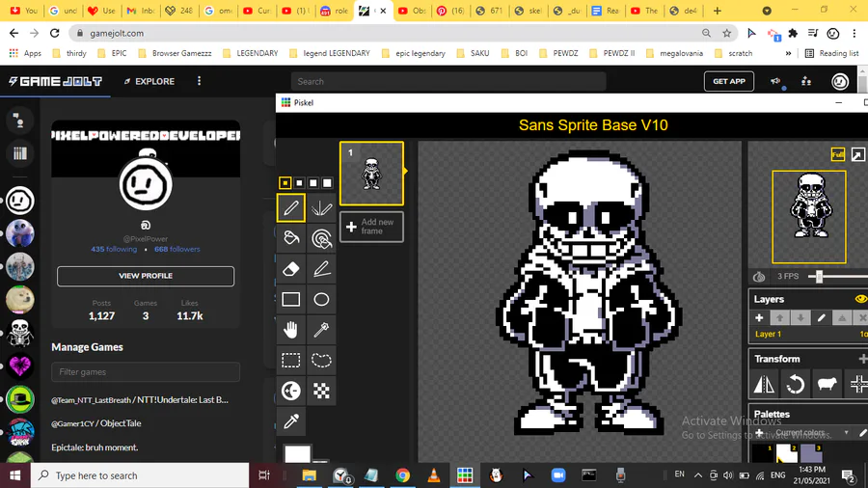Click the Rotate counter-clockwise transform icon
The image size is (868, 488).
[x=796, y=384]
